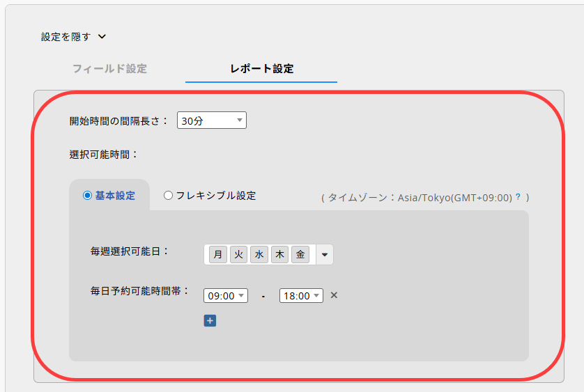Add a new time range with plus icon
584x392 pixels.
point(210,321)
